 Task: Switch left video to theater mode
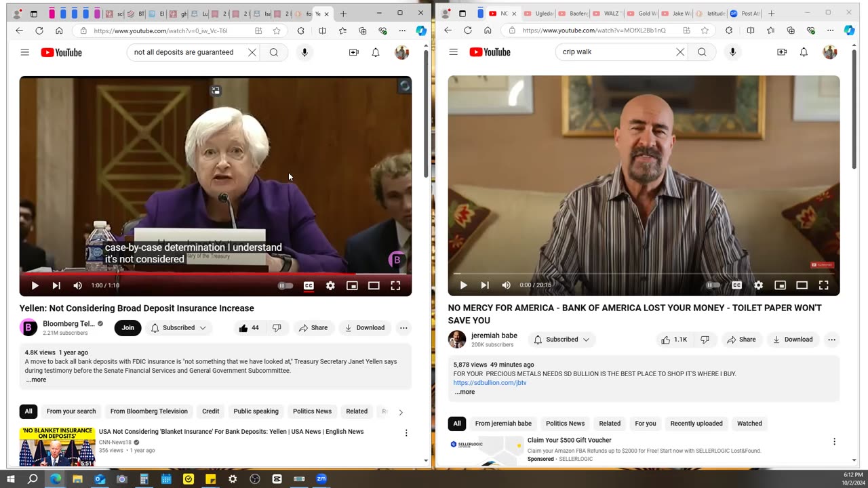pyautogui.click(x=374, y=285)
